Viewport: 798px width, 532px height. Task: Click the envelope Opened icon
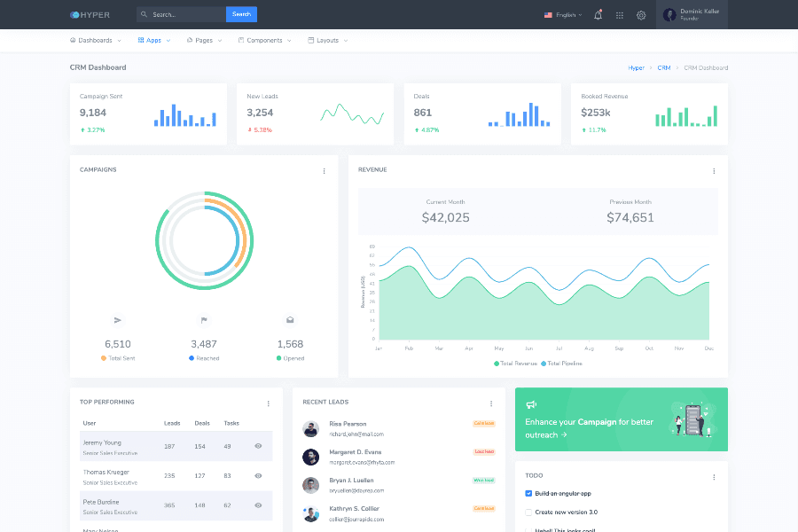[x=290, y=320]
